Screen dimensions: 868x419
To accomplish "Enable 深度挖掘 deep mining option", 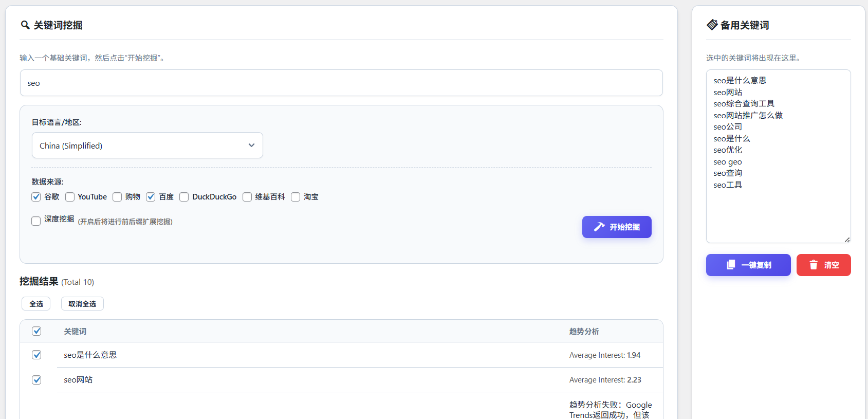I will pos(36,221).
